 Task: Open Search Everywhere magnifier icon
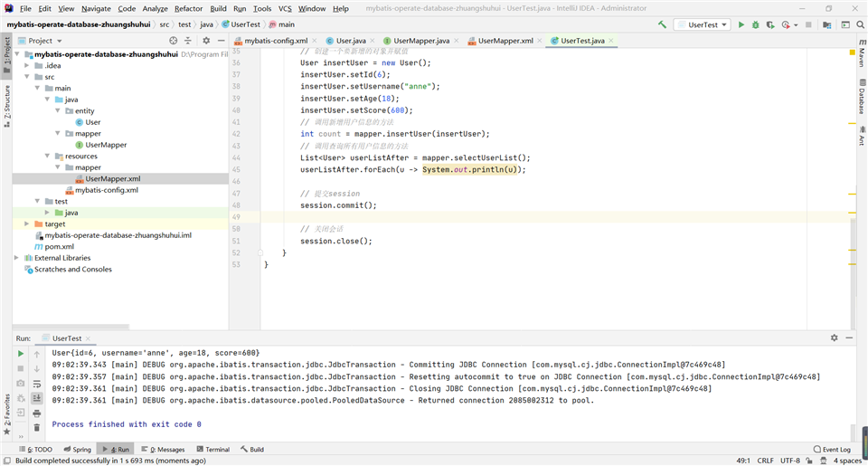pyautogui.click(x=860, y=24)
